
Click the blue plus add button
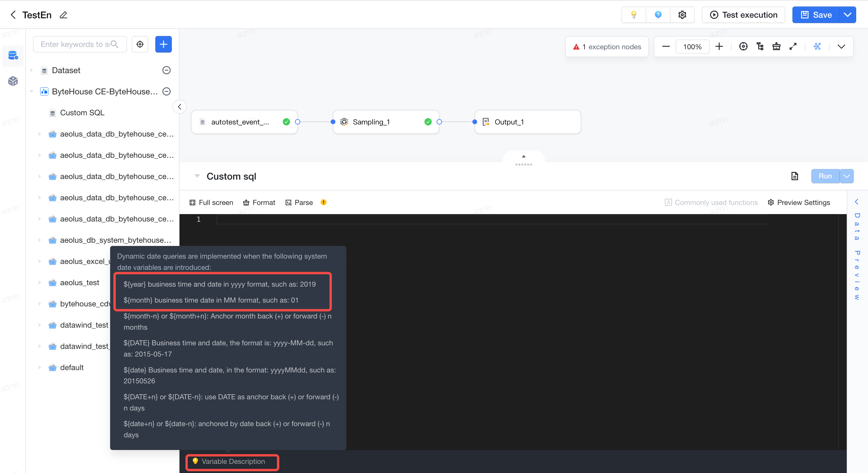coord(164,44)
